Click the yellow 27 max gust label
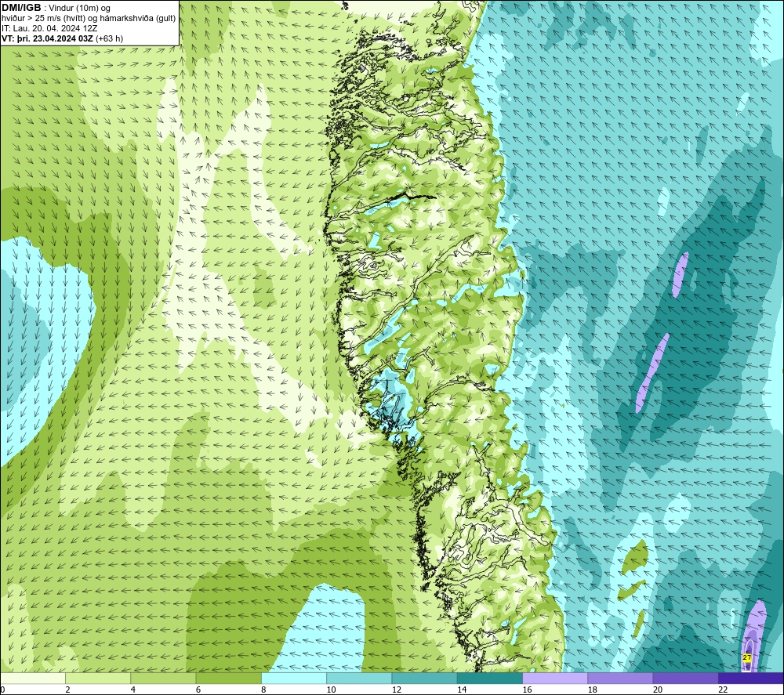 click(747, 657)
